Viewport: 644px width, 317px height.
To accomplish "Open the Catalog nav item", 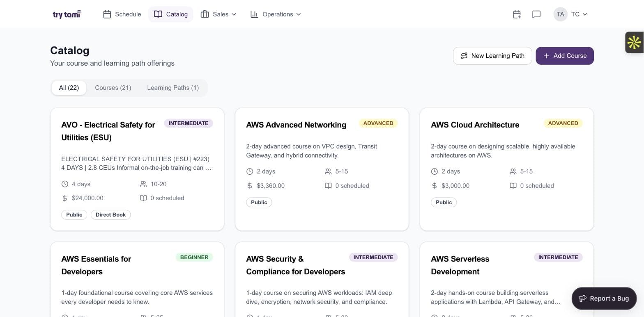I will click(x=170, y=14).
